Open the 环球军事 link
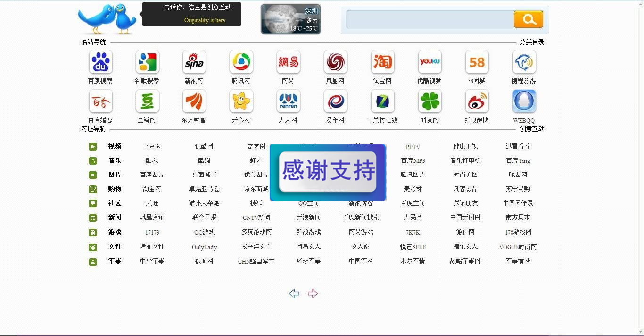The width and height of the screenshot is (644, 336). point(308,261)
